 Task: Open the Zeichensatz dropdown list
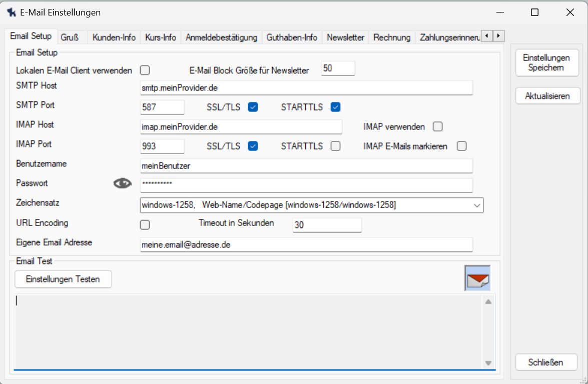[475, 204]
